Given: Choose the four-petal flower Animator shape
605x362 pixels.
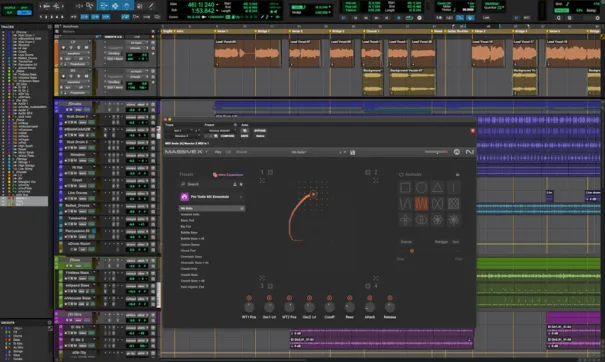Looking at the screenshot, I should pos(405,220).
